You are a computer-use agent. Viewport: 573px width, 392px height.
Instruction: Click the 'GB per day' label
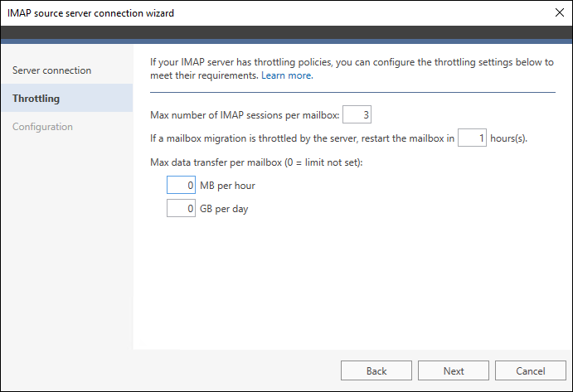point(224,209)
